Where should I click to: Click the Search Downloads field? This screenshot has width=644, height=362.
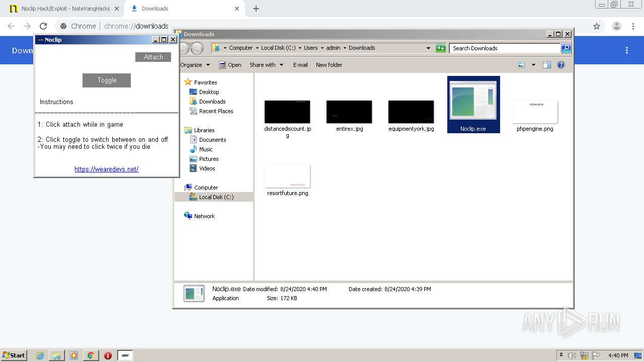click(505, 48)
